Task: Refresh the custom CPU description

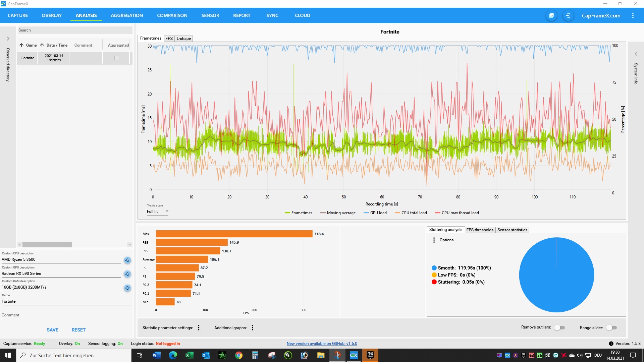Action: coord(127,260)
